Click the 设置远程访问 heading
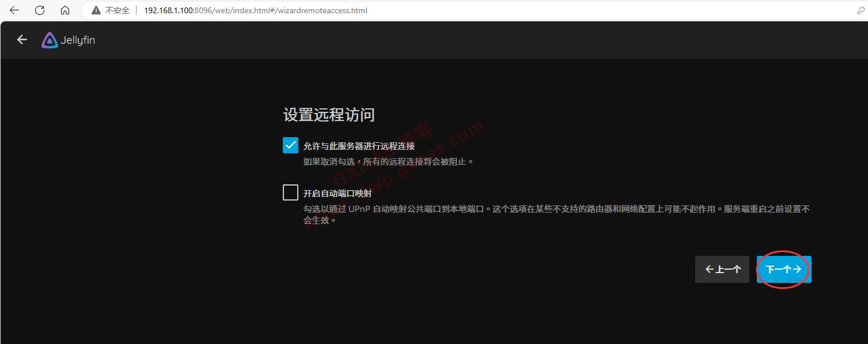Image resolution: width=868 pixels, height=344 pixels. pos(329,115)
